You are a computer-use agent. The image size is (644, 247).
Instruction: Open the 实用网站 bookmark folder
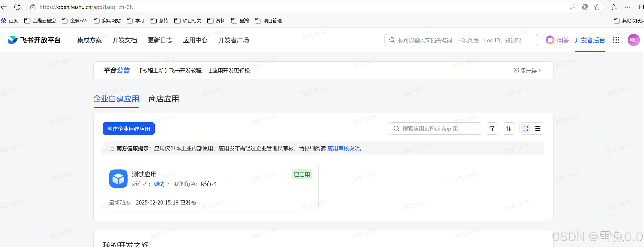pos(107,21)
